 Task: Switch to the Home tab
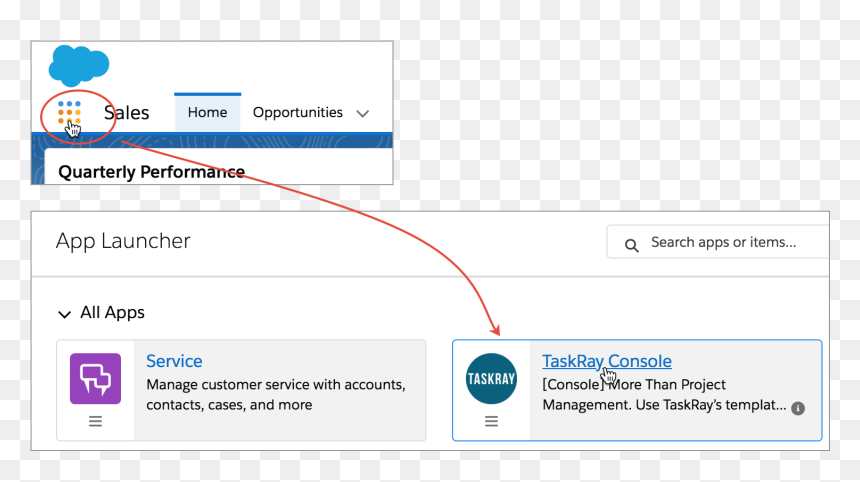click(207, 112)
